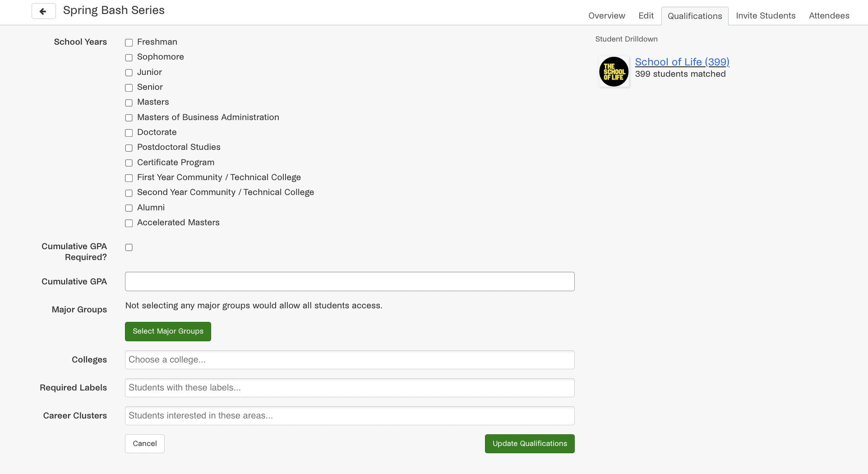Enable Accelerated Masters checkbox

pos(129,223)
